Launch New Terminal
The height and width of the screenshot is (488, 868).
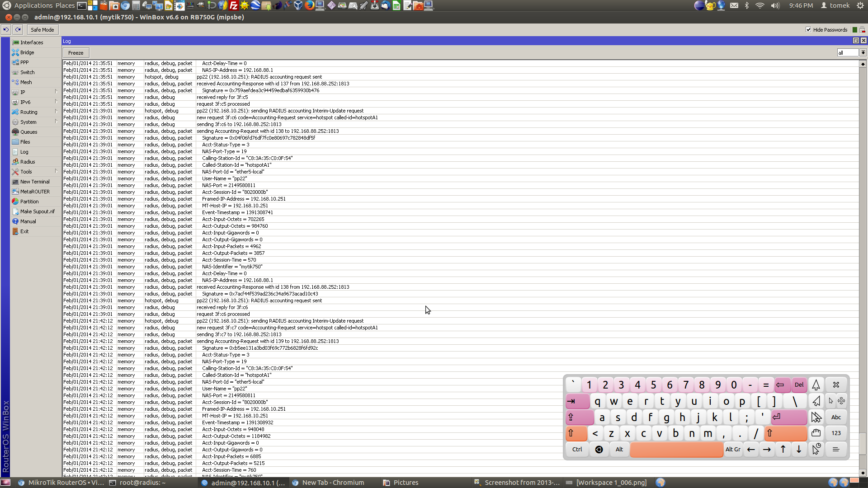tap(34, 182)
